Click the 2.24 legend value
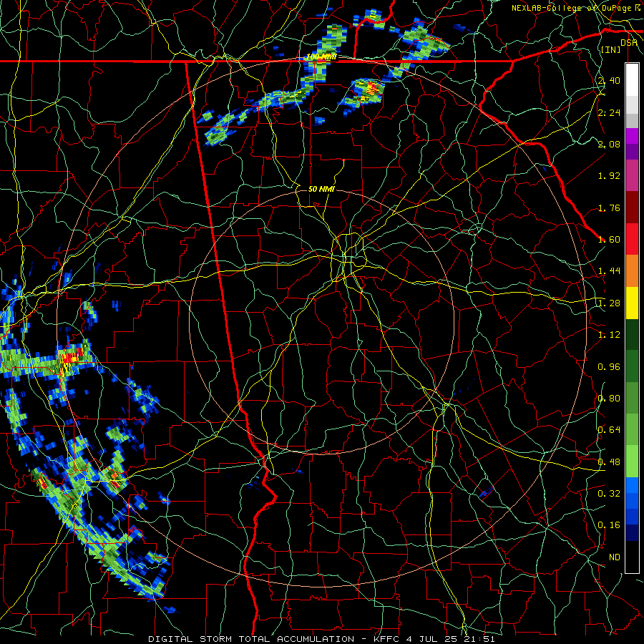The image size is (644, 644). pos(609,112)
